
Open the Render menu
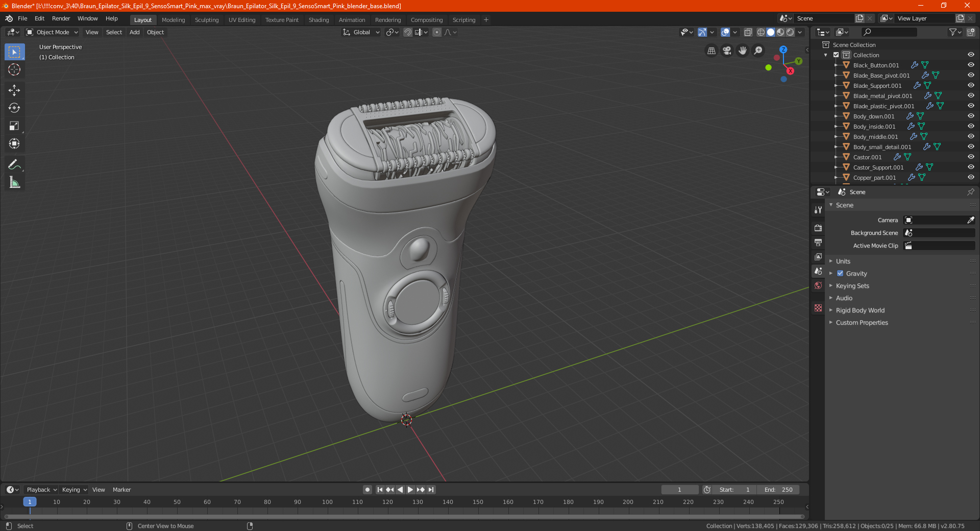(x=61, y=18)
